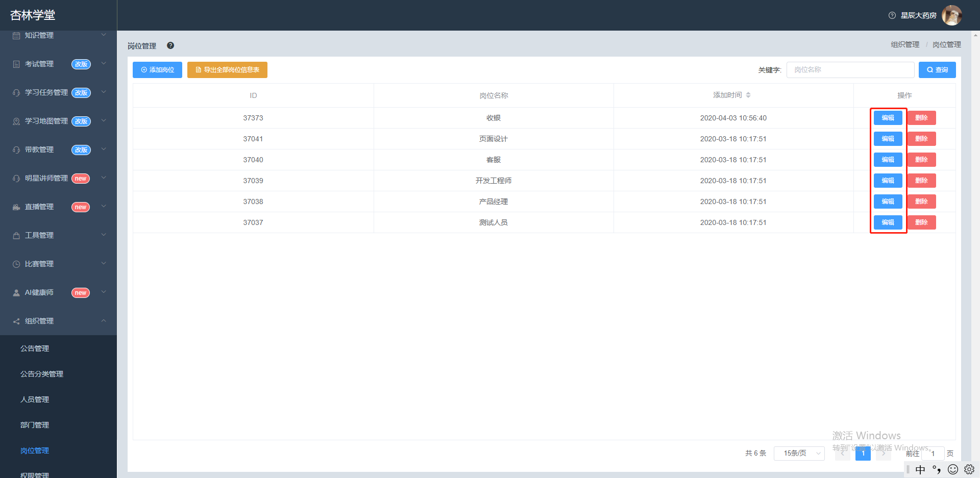Image resolution: width=980 pixels, height=478 pixels.
Task: Sort by the 添加时间 column arrows
Action: [x=748, y=95]
